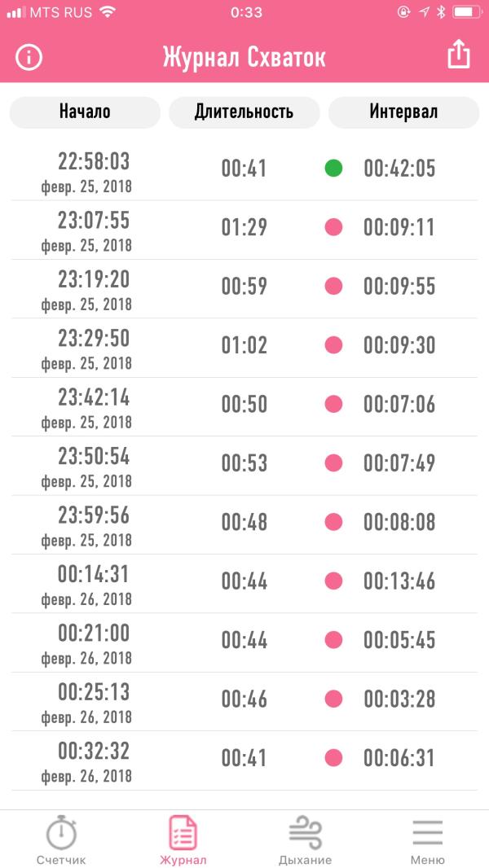Viewport: 489px width, 868px height.
Task: Select the contraction entry at 23:19:20
Action: pos(244,289)
